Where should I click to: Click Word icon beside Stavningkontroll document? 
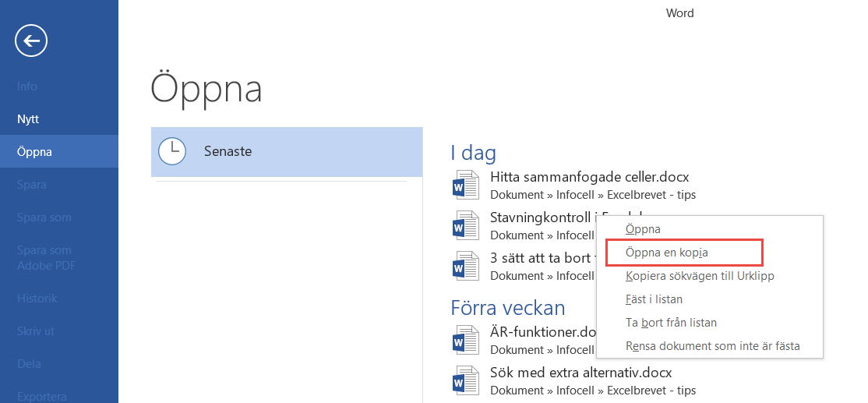coord(464,225)
